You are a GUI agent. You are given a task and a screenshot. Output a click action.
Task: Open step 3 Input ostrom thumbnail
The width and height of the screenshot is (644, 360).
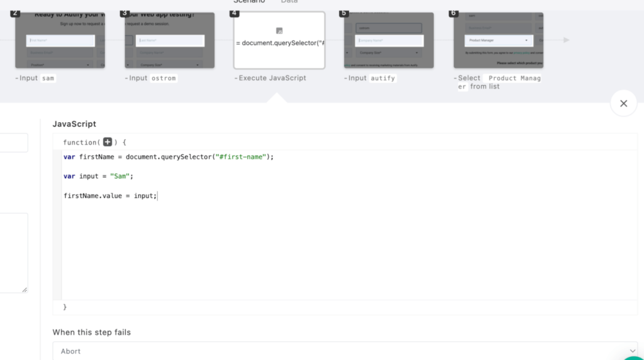[170, 40]
